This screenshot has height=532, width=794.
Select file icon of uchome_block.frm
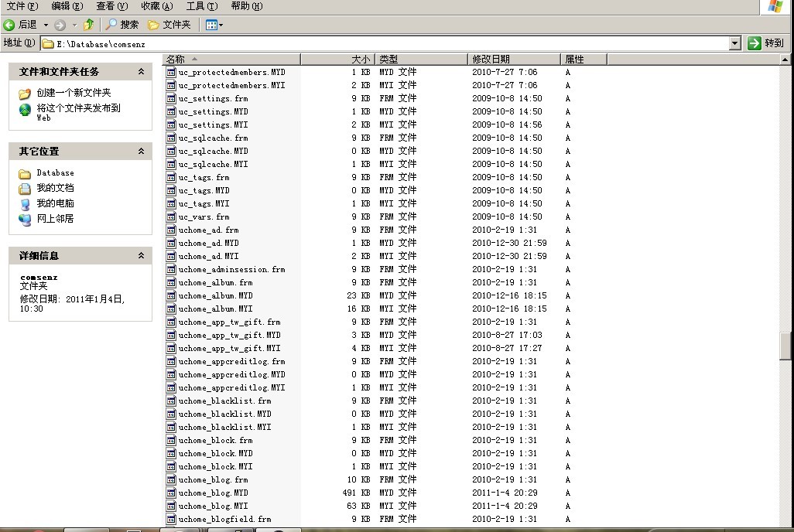coord(171,441)
